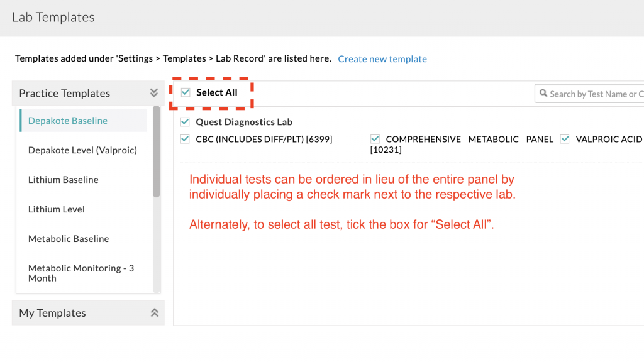Screen dimensions: 644x362
Task: Choose the Lithium Baseline template
Action: 64,180
